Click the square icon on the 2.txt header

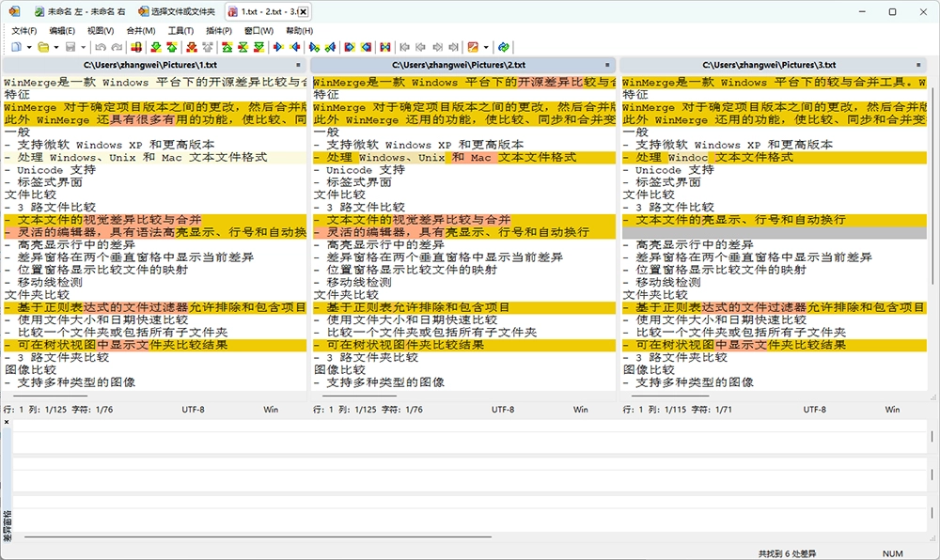(607, 65)
